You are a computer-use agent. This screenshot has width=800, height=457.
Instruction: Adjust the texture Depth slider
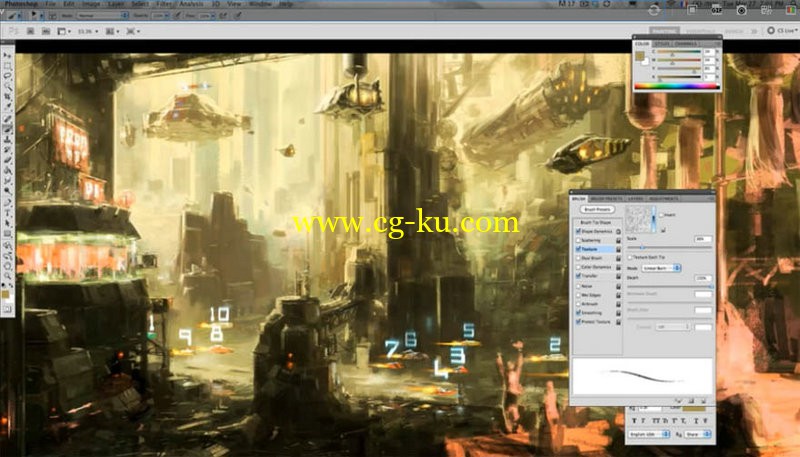coord(711,287)
